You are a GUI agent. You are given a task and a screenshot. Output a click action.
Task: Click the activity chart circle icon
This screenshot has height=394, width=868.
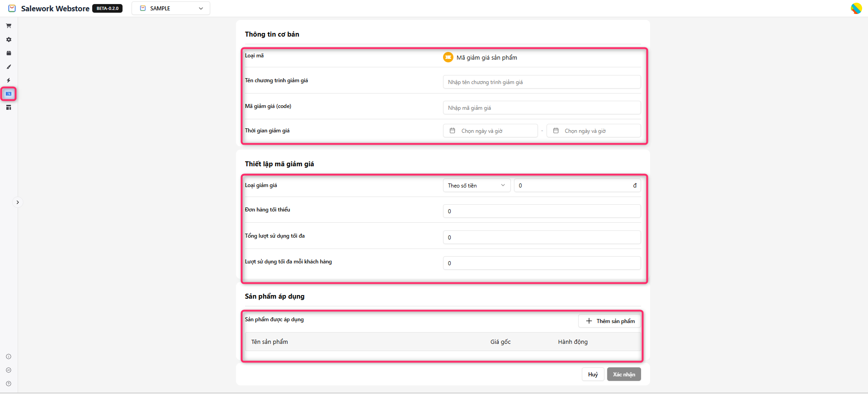pyautogui.click(x=9, y=370)
